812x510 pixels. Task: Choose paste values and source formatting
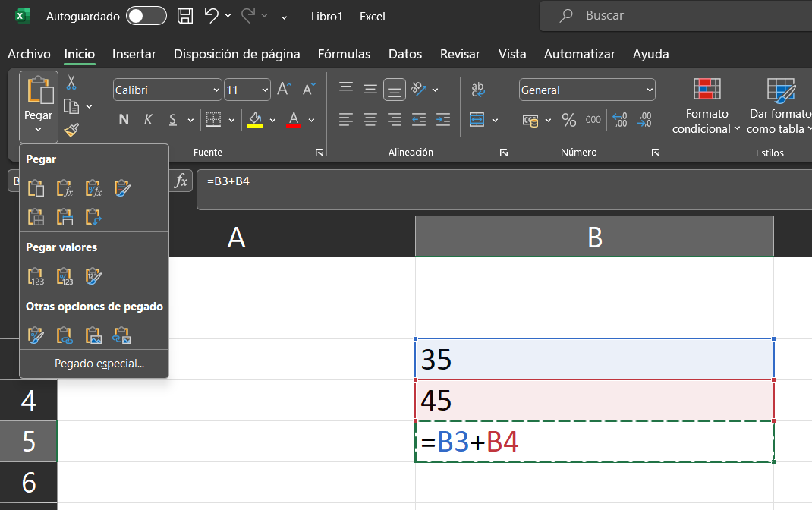(94, 276)
